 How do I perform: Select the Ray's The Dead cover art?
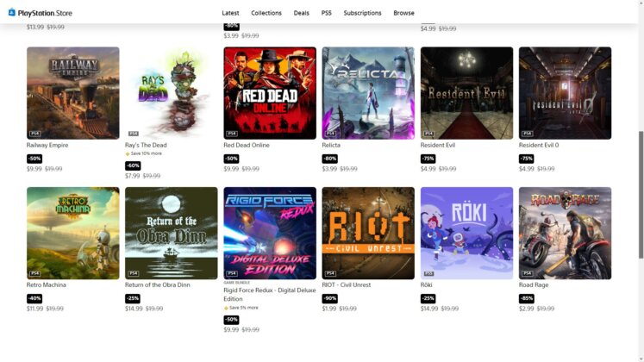pyautogui.click(x=172, y=93)
